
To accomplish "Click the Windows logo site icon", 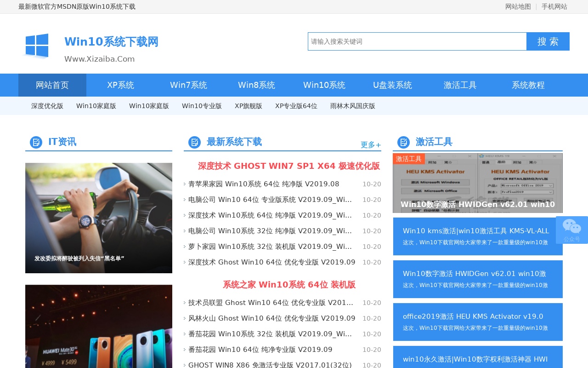I will click(36, 46).
